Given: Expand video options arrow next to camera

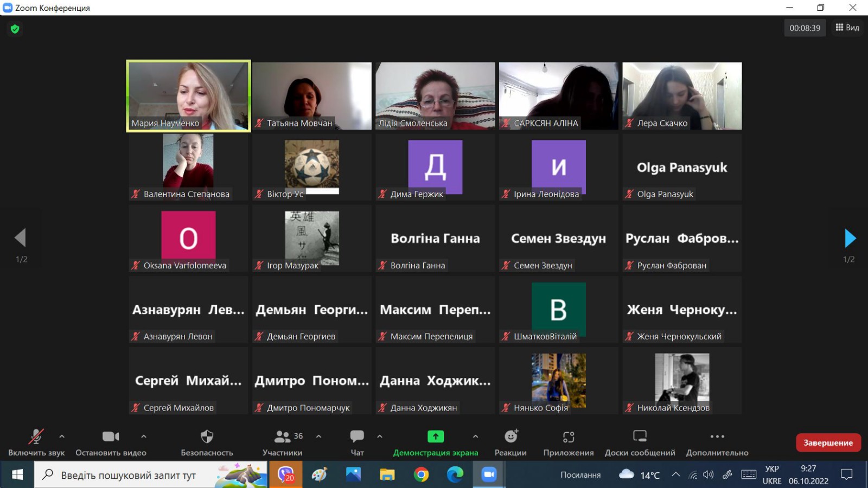Looking at the screenshot, I should tap(144, 436).
